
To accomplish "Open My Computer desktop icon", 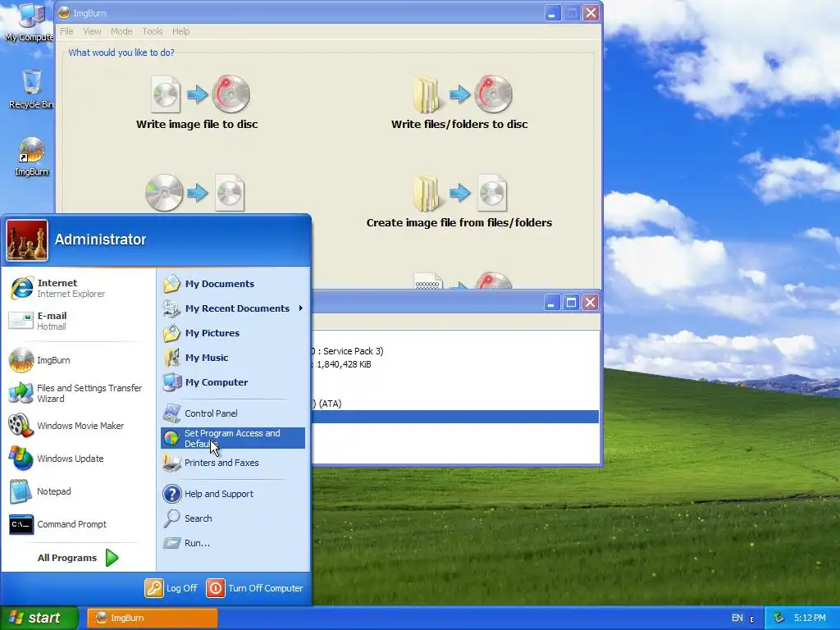I will (30, 22).
